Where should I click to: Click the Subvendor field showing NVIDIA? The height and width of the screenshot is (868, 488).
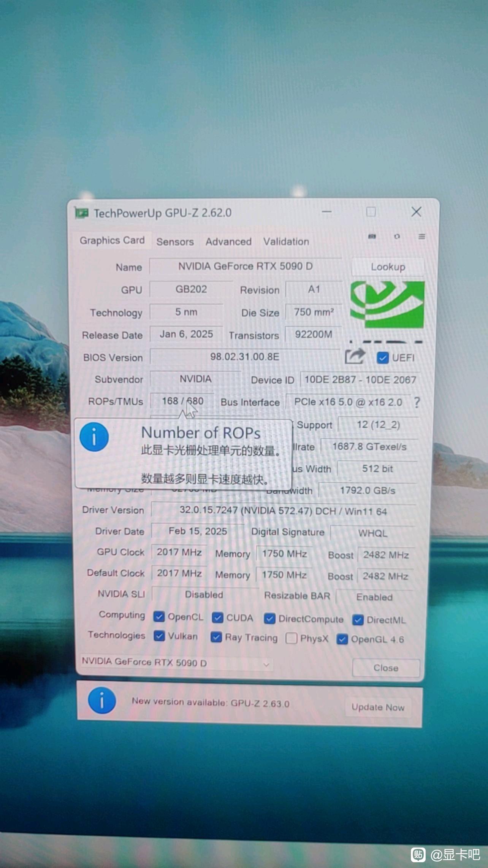(195, 379)
